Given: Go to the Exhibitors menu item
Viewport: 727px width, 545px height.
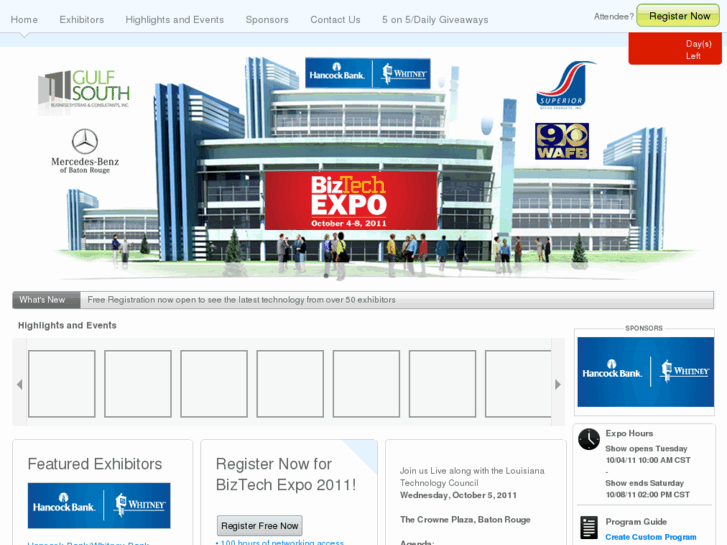Looking at the screenshot, I should [x=82, y=19].
